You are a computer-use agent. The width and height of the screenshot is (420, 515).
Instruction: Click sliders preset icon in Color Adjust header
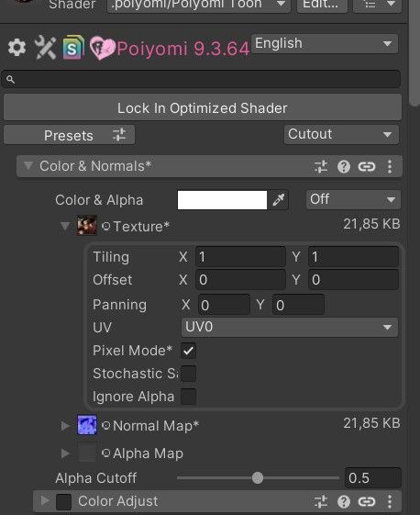[321, 501]
